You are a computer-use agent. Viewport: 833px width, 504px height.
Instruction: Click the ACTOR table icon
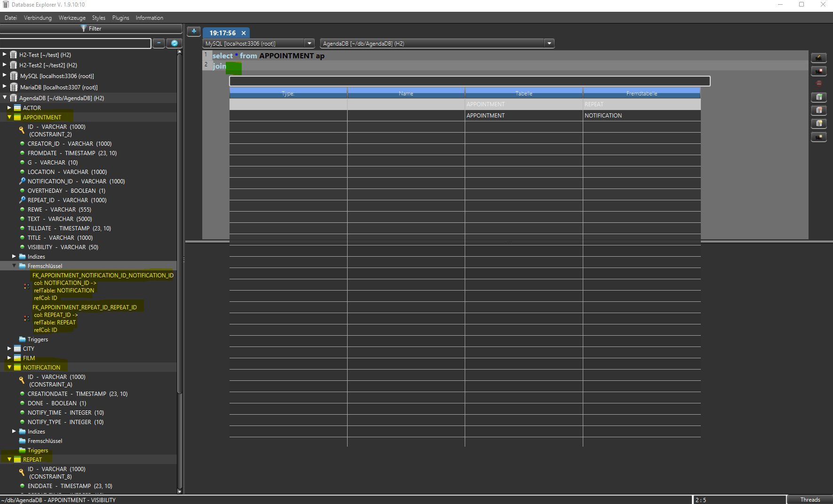coord(17,108)
